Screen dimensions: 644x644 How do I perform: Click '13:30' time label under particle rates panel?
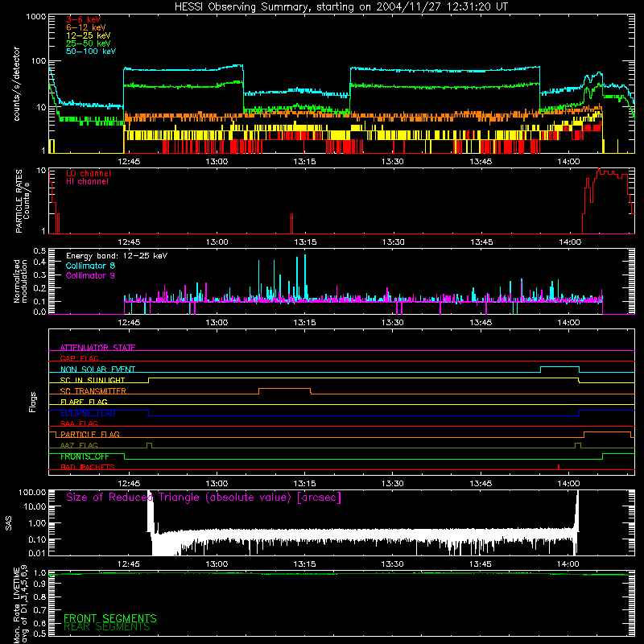click(x=393, y=242)
